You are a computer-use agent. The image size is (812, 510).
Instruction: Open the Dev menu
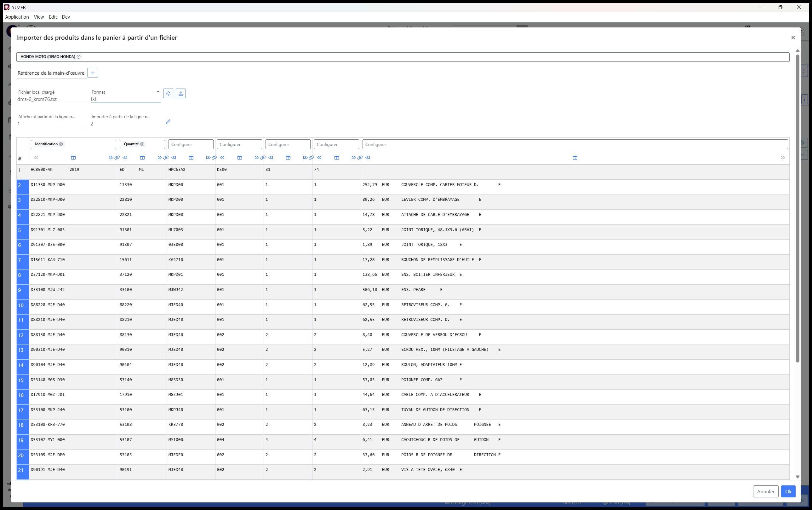[x=66, y=17]
